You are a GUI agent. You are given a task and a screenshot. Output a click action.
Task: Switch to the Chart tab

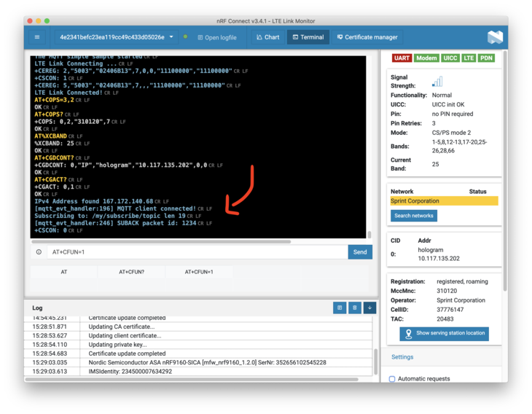tap(267, 37)
